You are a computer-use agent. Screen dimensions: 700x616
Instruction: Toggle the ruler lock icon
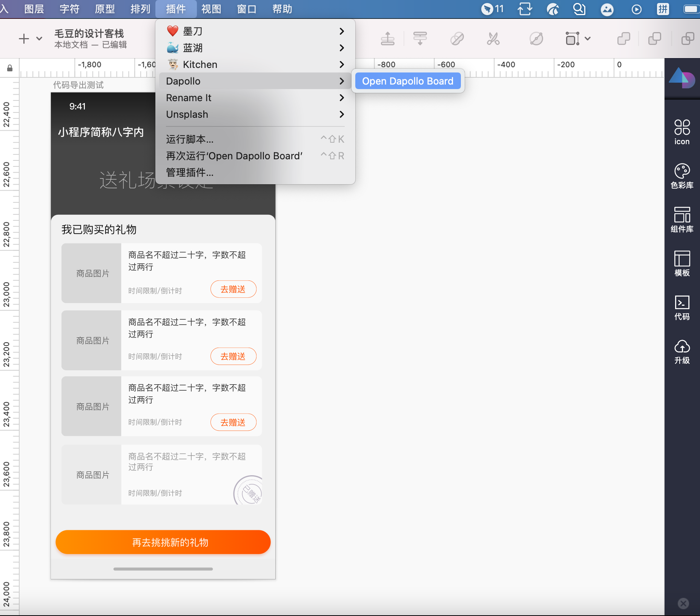10,68
